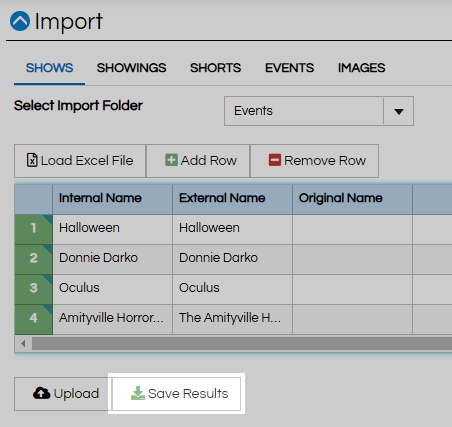Click the red minus Remove Row icon
The width and height of the screenshot is (452, 427).
(275, 160)
